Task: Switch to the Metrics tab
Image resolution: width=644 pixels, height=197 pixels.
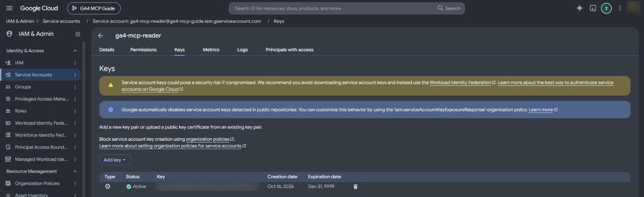Action: pyautogui.click(x=211, y=50)
